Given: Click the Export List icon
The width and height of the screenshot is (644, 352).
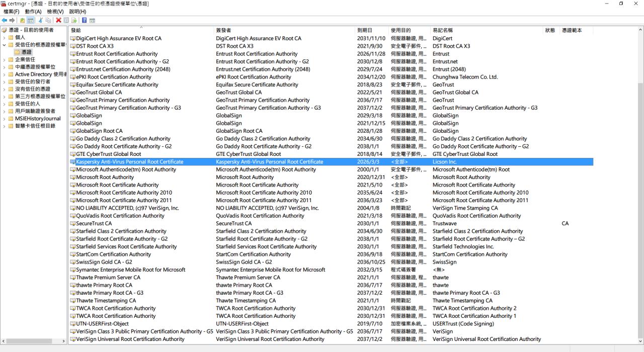Looking at the screenshot, I should coord(74,20).
